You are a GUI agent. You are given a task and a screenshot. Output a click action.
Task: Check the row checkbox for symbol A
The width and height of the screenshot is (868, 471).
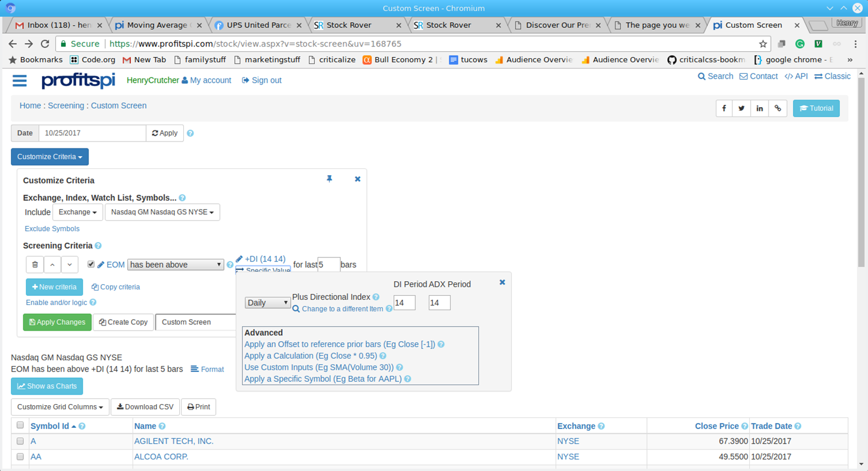click(x=20, y=441)
